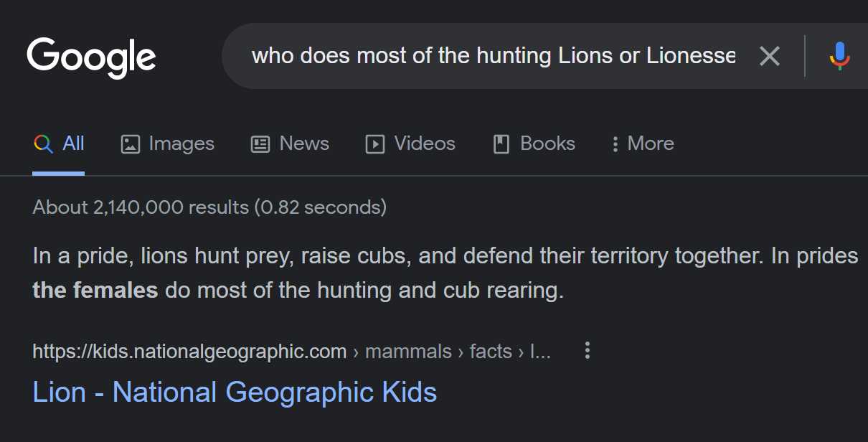Click the snippet line starting "In a pride"
Viewport: 868px width, 442px height.
pyautogui.click(x=445, y=256)
